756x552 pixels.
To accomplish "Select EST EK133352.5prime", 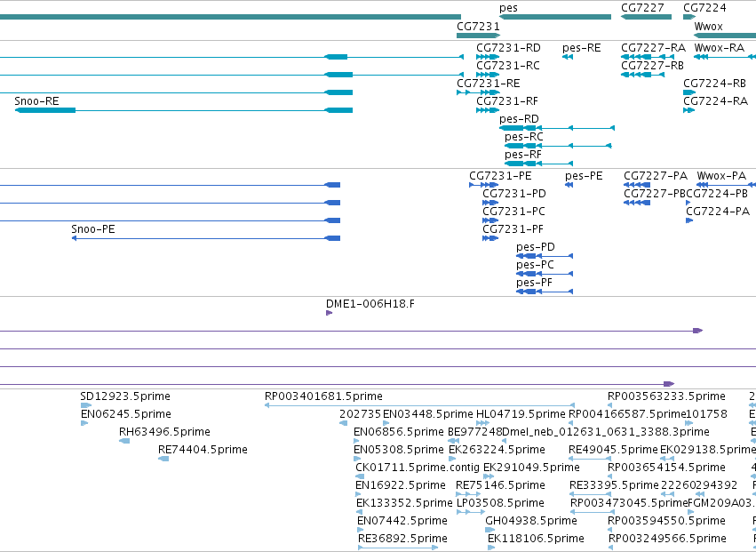I will pos(359,512).
